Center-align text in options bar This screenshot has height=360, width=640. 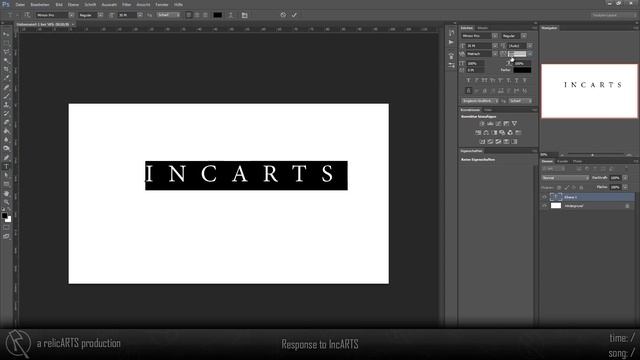click(197, 15)
